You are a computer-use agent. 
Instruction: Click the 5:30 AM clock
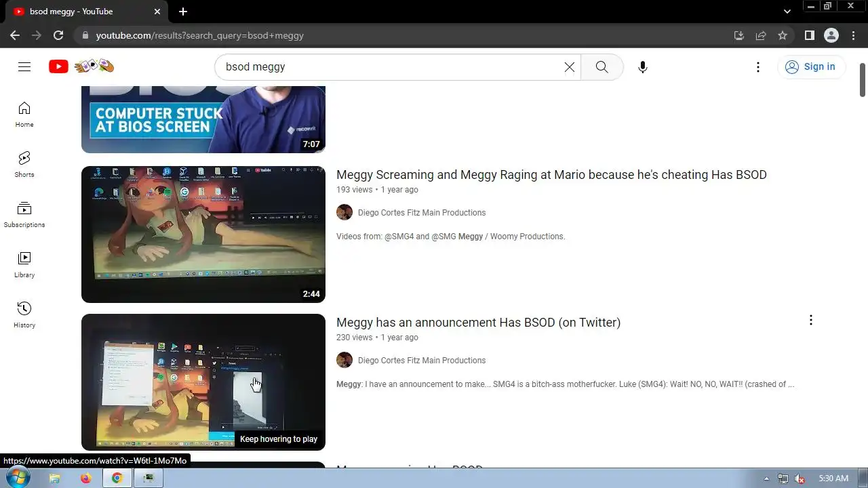coord(833,479)
